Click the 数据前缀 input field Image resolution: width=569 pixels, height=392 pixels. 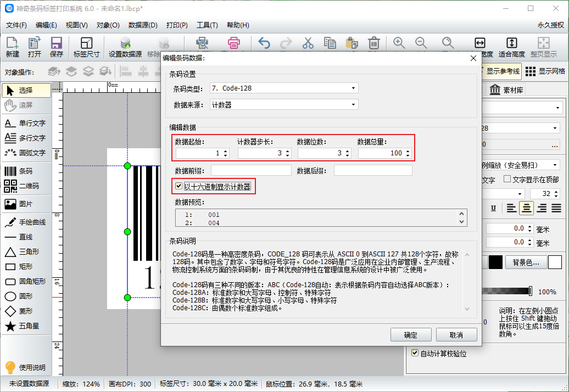coord(251,170)
